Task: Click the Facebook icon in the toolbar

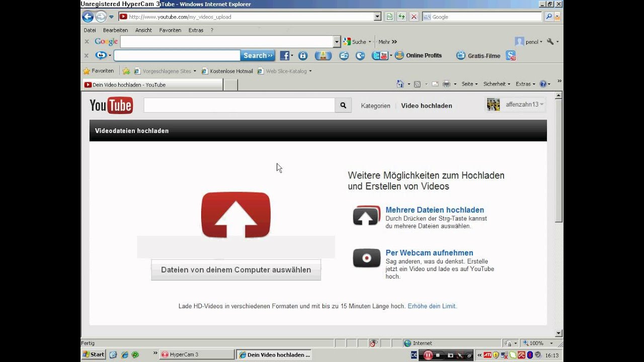Action: click(x=285, y=56)
